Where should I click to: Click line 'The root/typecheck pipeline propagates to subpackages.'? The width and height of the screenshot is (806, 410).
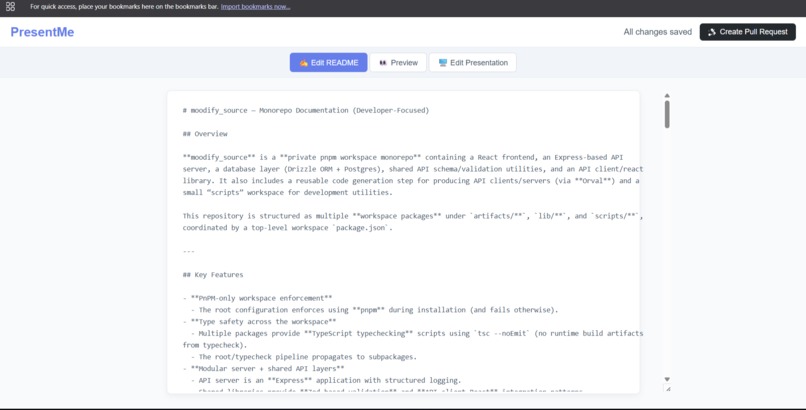(x=304, y=357)
